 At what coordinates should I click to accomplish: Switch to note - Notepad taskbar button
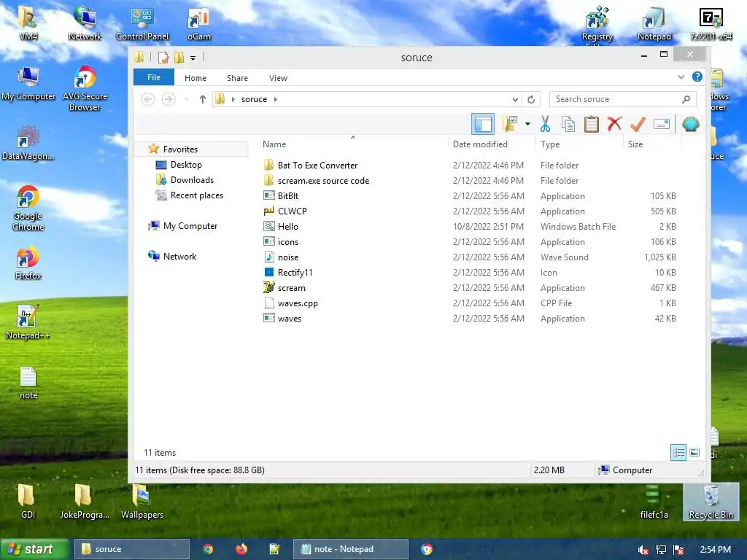[x=350, y=549]
